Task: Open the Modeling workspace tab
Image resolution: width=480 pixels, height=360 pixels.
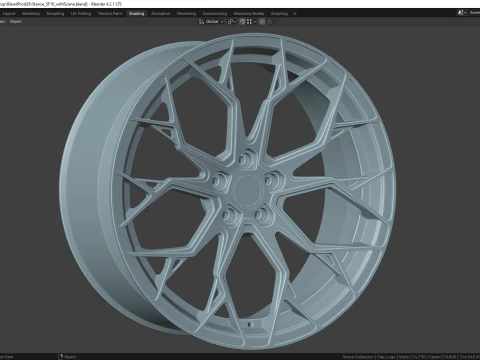Action: (31, 14)
